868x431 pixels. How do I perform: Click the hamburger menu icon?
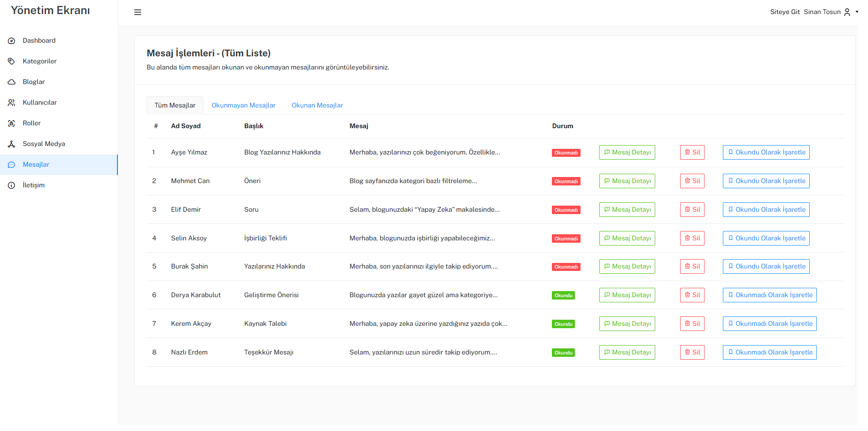coord(138,12)
